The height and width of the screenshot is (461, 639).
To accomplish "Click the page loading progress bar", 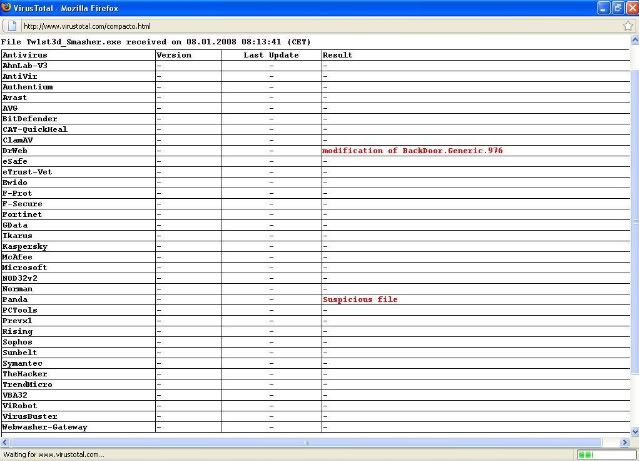I will tap(606, 454).
